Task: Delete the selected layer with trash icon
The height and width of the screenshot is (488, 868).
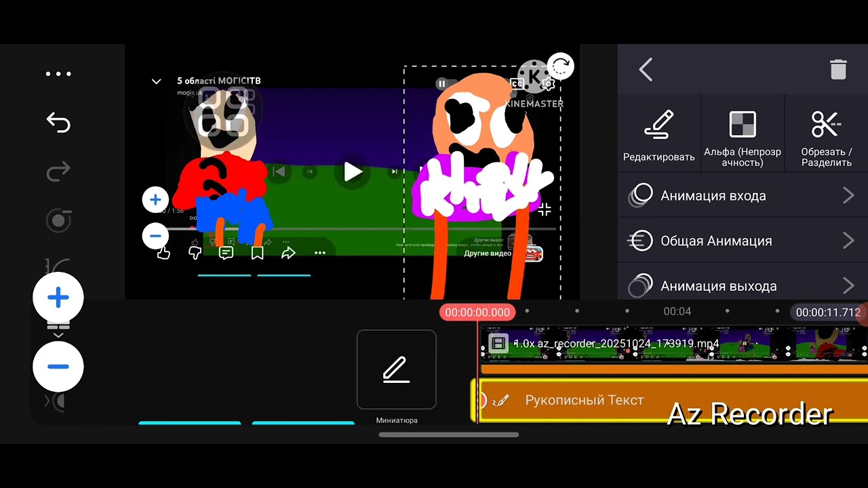Action: pos(838,69)
